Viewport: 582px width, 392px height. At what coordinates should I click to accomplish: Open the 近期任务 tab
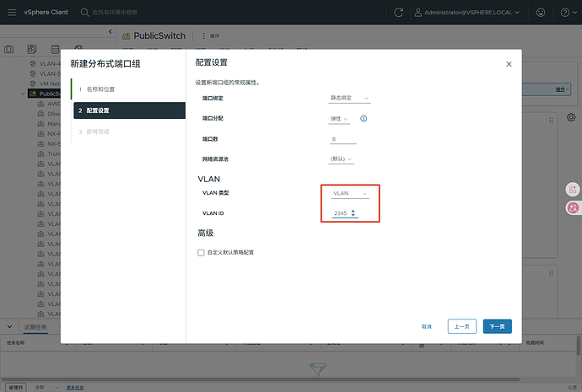pyautogui.click(x=35, y=327)
